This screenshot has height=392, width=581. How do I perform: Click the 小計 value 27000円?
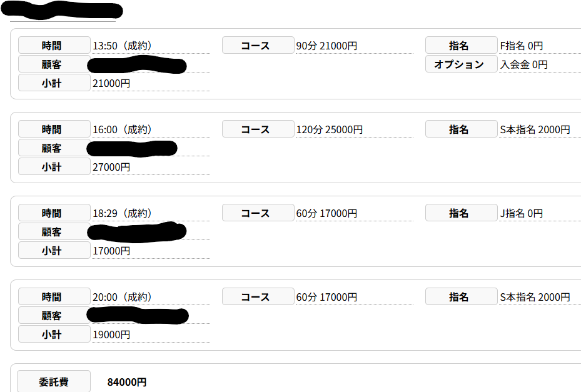coord(111,167)
